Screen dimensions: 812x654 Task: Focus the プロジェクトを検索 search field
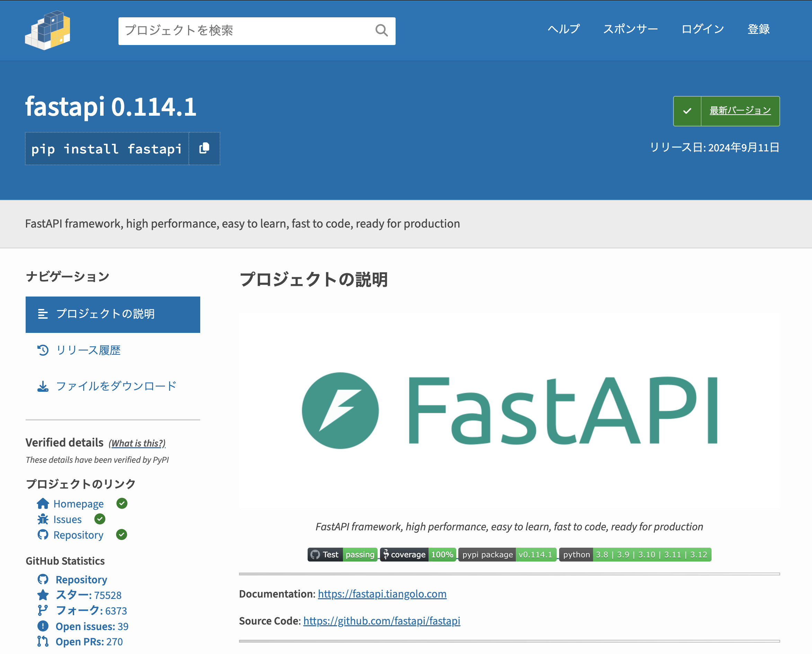click(x=245, y=30)
